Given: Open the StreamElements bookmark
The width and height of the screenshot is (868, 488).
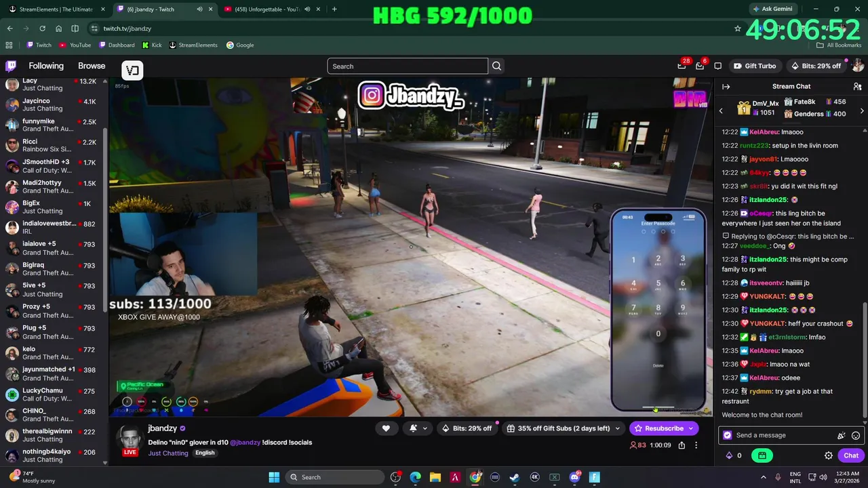Looking at the screenshot, I should coord(193,45).
